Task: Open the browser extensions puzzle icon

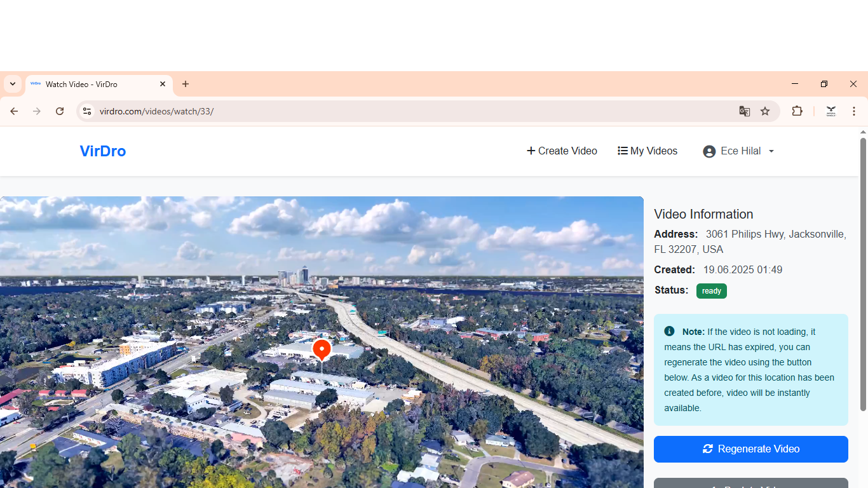Action: [797, 111]
